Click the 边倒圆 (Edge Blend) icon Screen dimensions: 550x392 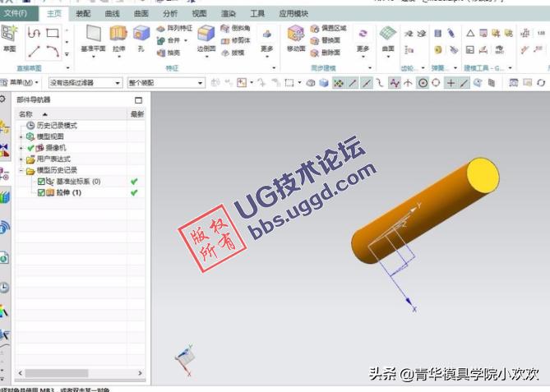(206, 34)
